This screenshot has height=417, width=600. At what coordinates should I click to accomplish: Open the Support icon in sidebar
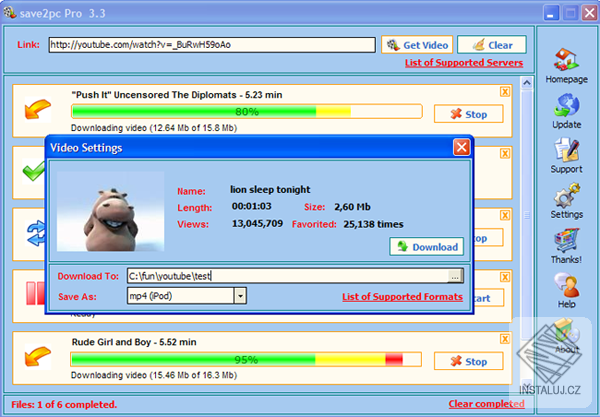click(566, 150)
